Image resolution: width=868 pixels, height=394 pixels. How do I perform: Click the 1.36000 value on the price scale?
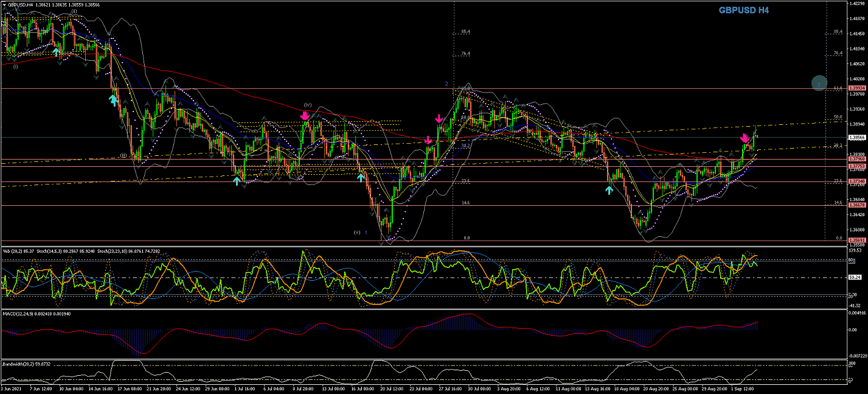tap(857, 230)
